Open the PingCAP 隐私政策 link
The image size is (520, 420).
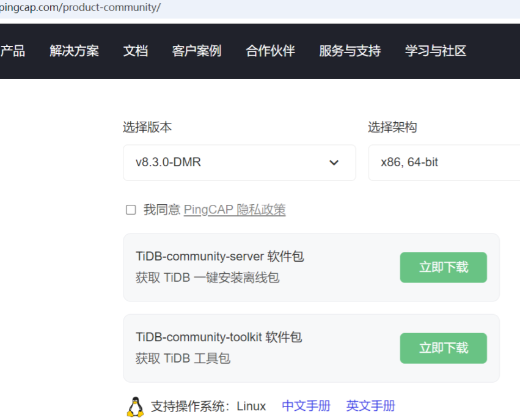pyautogui.click(x=235, y=210)
